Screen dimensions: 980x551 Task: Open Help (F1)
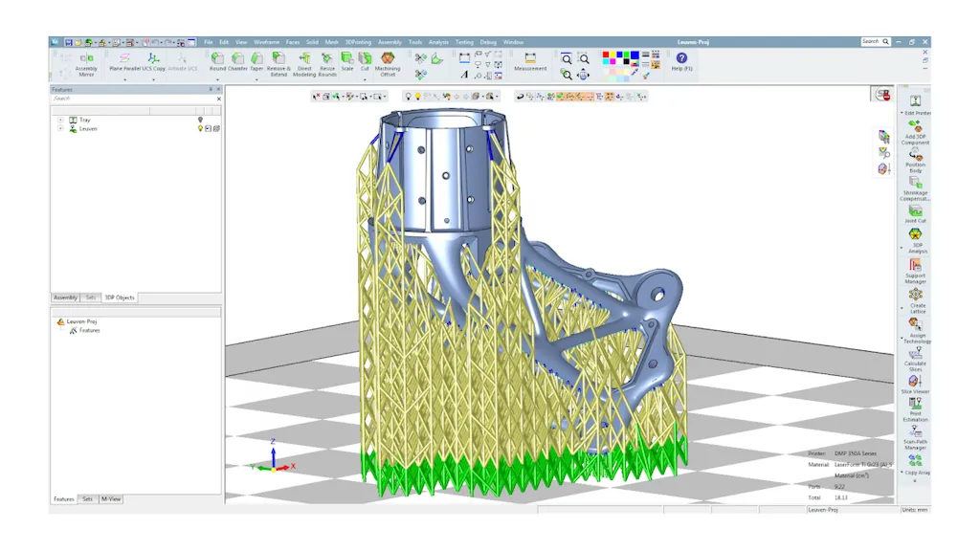pyautogui.click(x=681, y=62)
